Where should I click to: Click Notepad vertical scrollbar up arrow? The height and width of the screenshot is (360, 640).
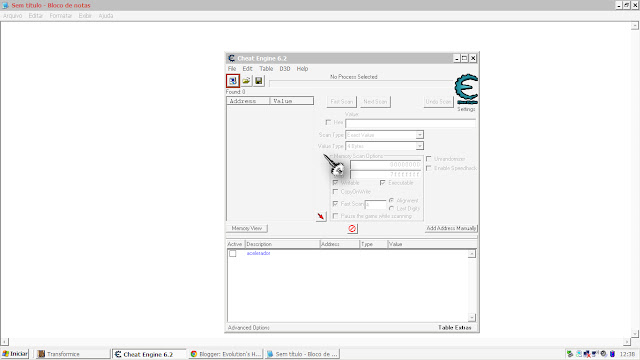[635, 26]
